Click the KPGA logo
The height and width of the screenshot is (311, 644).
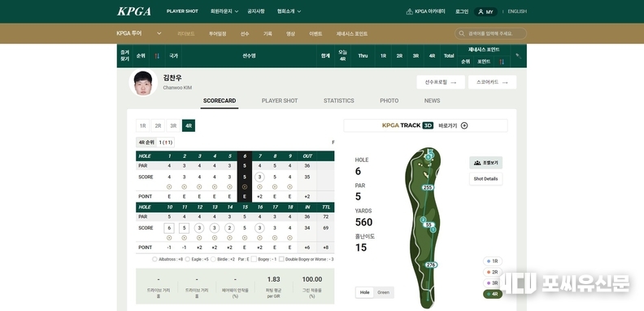[134, 11]
